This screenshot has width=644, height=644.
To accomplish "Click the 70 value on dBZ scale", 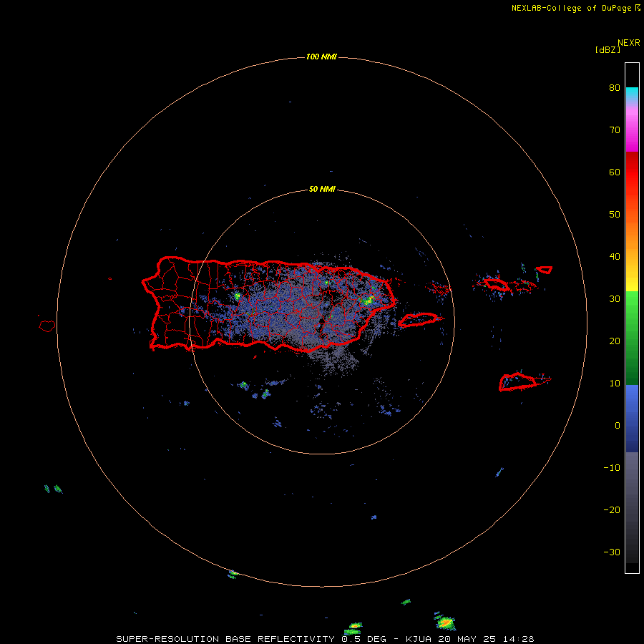I will (x=615, y=130).
